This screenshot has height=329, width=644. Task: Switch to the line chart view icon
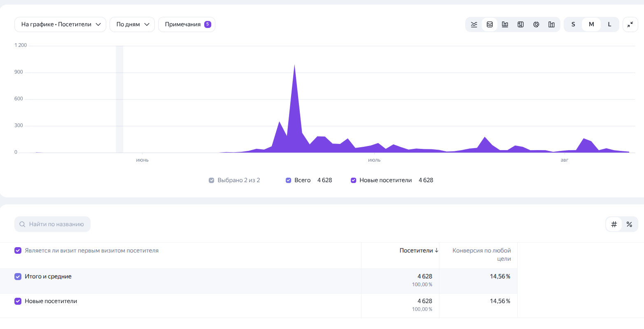474,24
